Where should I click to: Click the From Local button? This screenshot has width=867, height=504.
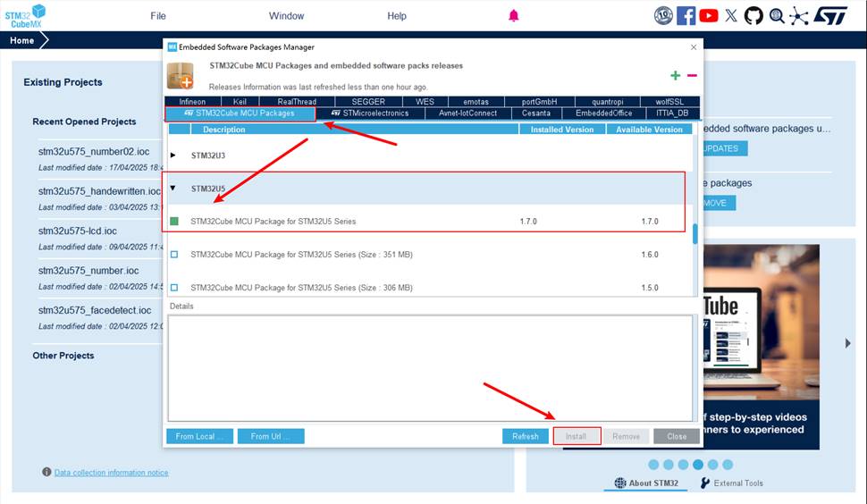[x=199, y=436]
